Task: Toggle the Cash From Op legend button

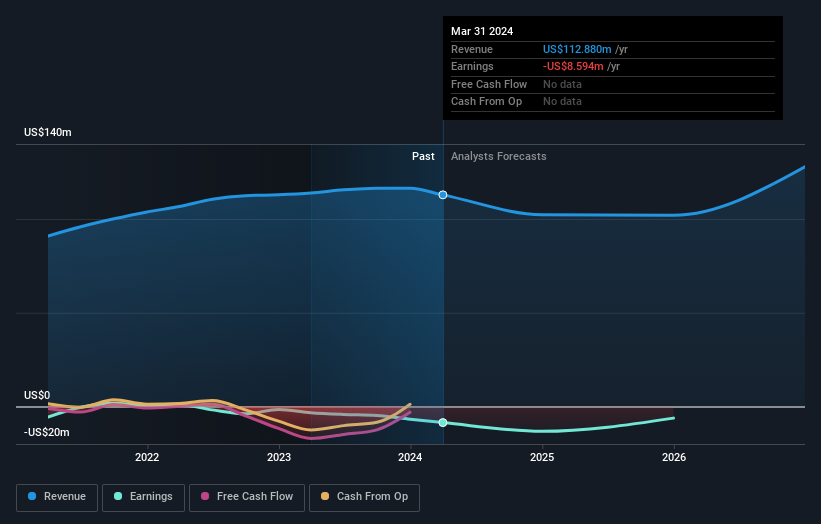Action: (364, 497)
